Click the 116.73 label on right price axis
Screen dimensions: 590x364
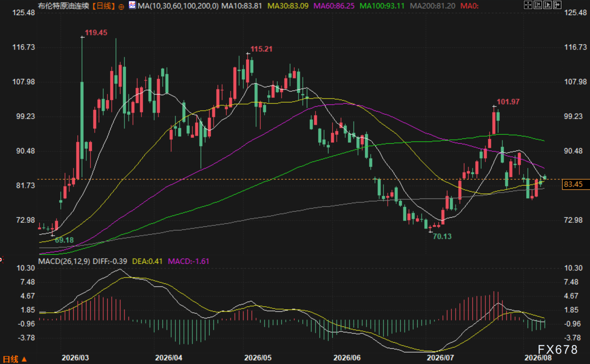[575, 47]
